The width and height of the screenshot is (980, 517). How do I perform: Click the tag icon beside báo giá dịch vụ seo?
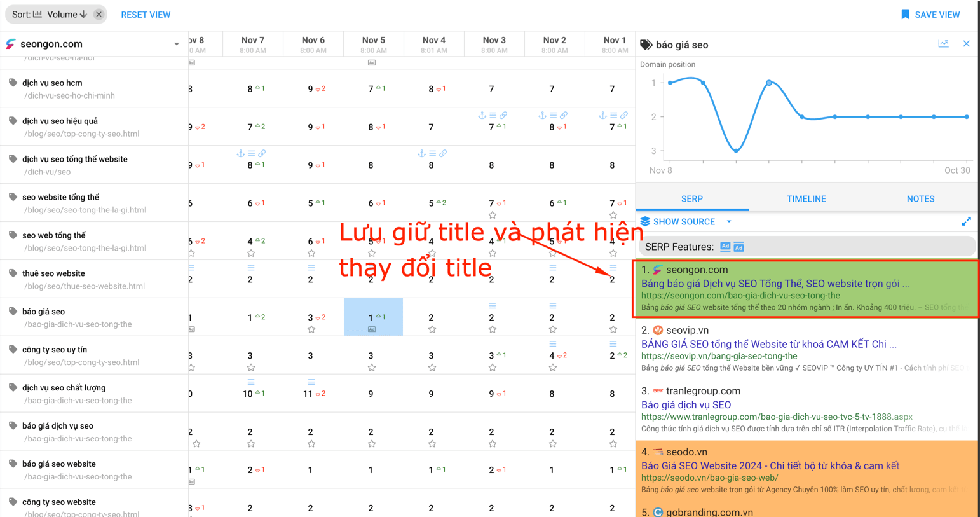(13, 425)
